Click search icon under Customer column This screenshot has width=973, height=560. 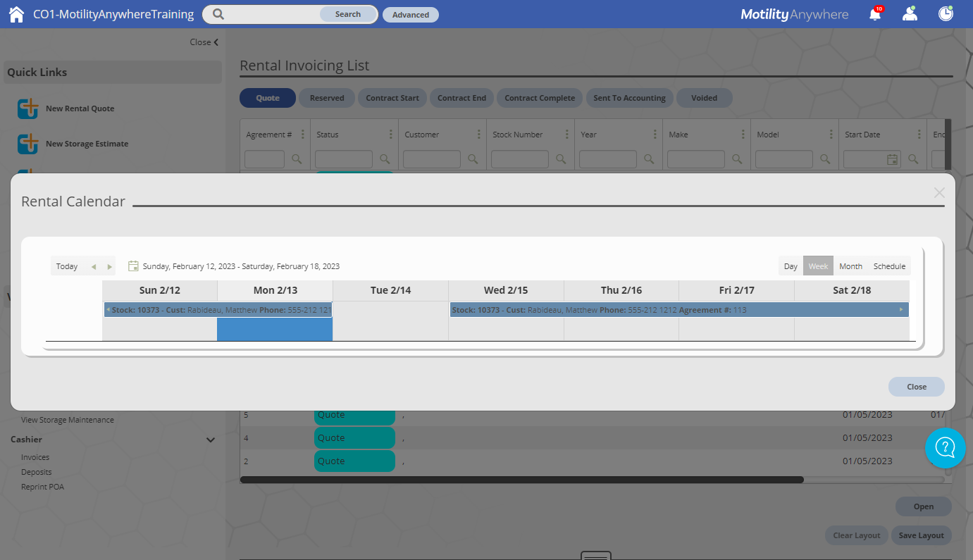[x=473, y=159]
